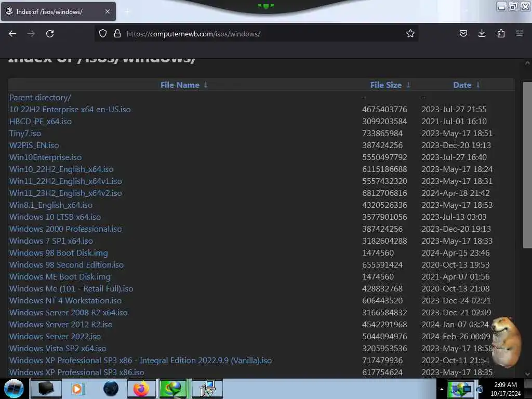Download HBCD_PE_x64.iso
This screenshot has height=399, width=532.
[x=41, y=122]
